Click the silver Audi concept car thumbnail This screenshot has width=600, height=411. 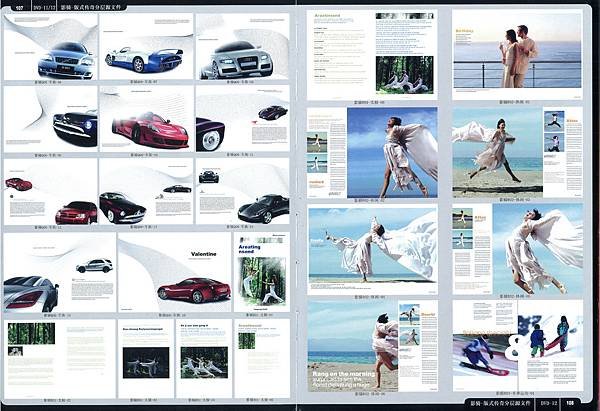pyautogui.click(x=243, y=47)
